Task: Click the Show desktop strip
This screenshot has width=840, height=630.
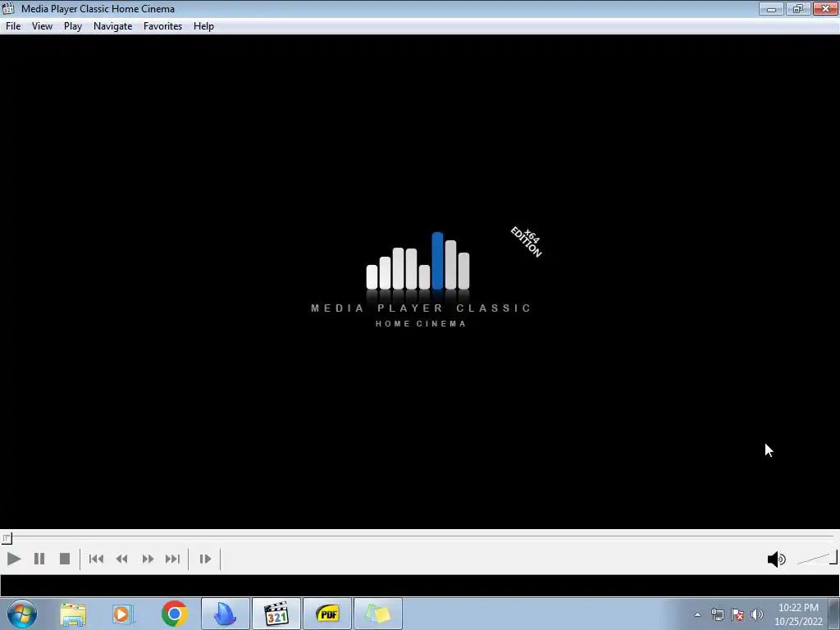Action: [x=834, y=614]
